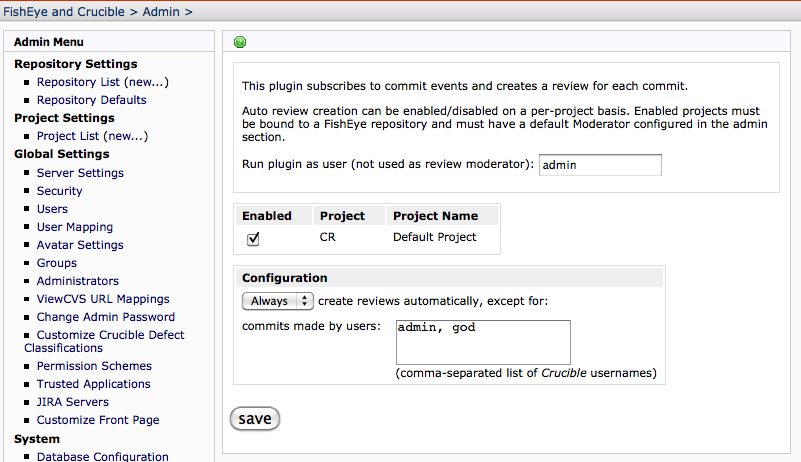Select Security in Global Settings
Viewport: 801px width, 462px height.
click(x=59, y=191)
